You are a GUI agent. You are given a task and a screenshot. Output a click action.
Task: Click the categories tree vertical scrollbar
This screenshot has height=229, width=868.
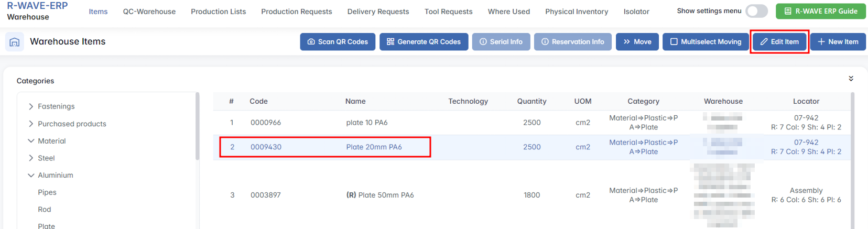(x=197, y=126)
